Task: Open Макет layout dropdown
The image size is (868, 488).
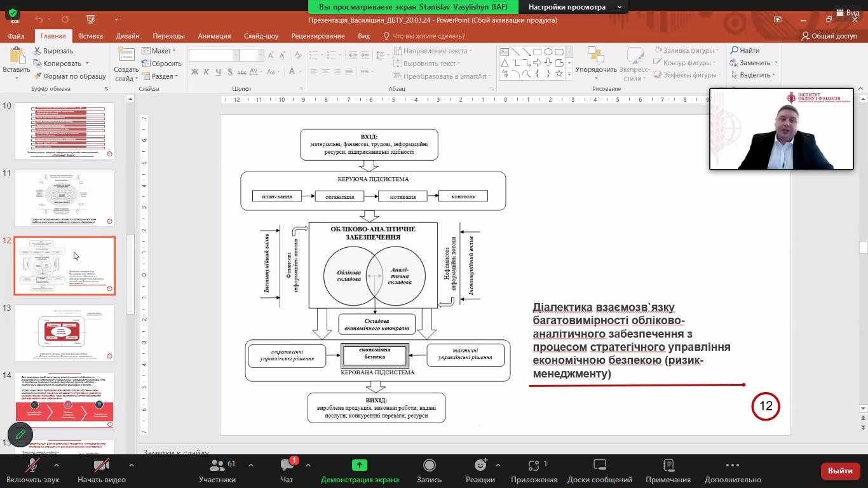Action: tap(159, 51)
